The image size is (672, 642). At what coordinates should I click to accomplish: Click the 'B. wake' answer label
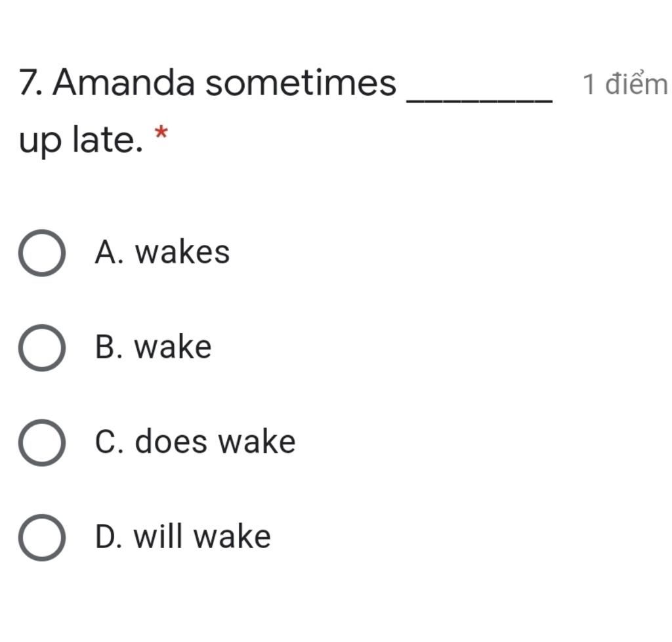point(153,347)
